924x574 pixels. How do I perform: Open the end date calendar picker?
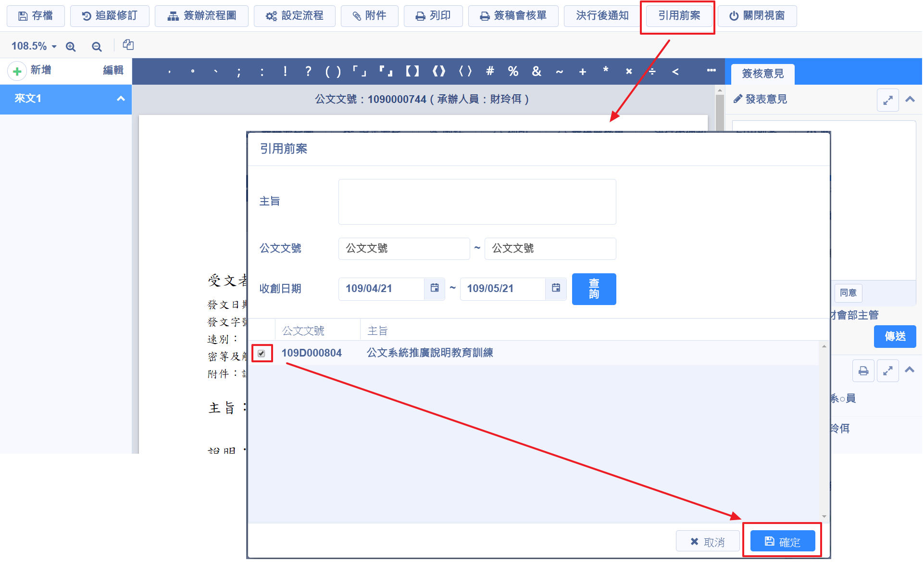tap(556, 288)
